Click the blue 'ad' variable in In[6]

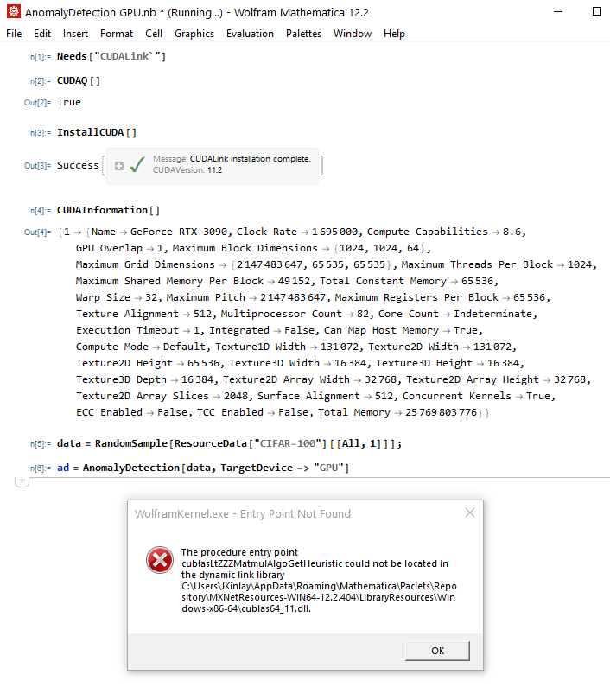(63, 468)
